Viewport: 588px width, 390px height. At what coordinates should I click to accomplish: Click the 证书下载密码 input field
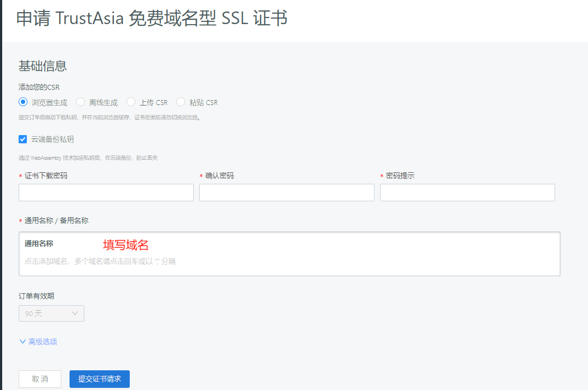[x=106, y=192]
